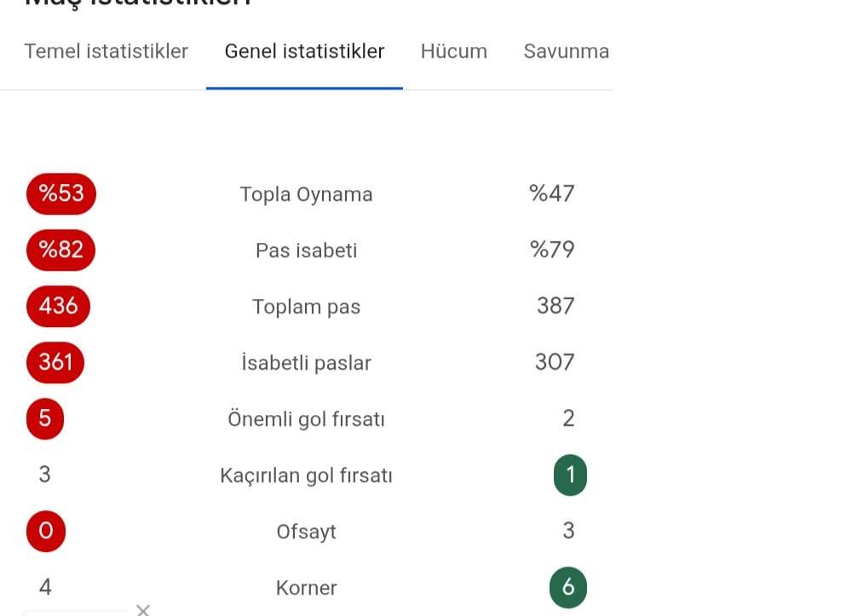This screenshot has height=616, width=852.
Task: Tap the Önemli gol fırsatı label
Action: coord(306,419)
